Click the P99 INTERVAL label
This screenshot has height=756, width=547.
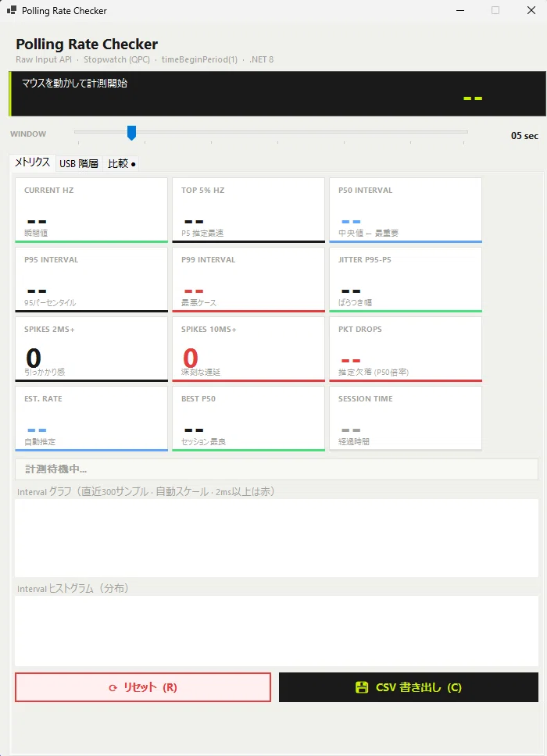(209, 260)
